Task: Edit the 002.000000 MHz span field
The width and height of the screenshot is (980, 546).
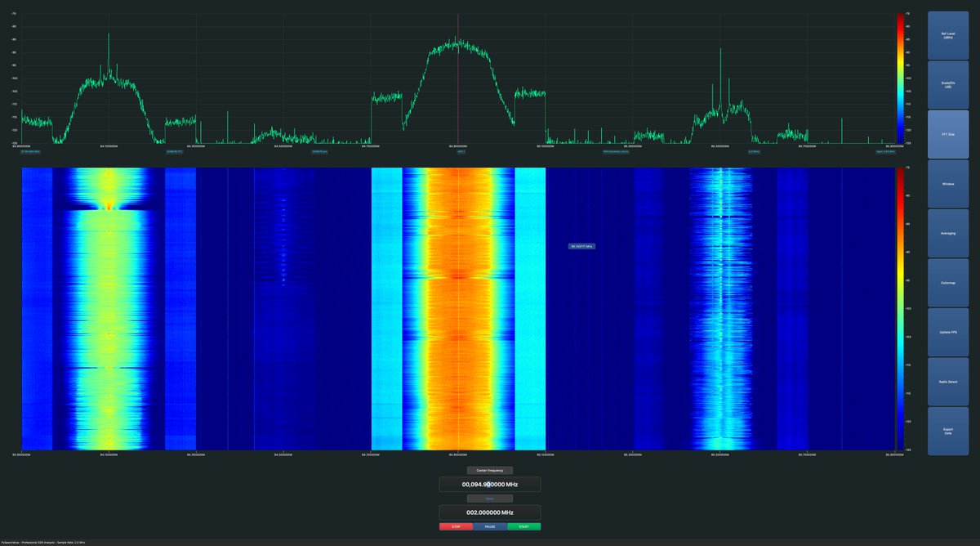Action: [x=490, y=512]
